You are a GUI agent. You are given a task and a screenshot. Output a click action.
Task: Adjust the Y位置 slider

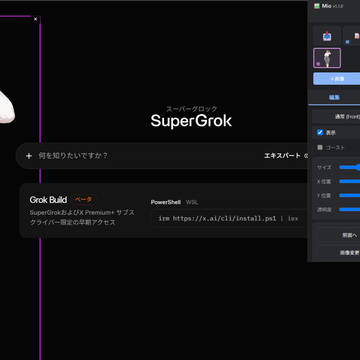coord(350,196)
